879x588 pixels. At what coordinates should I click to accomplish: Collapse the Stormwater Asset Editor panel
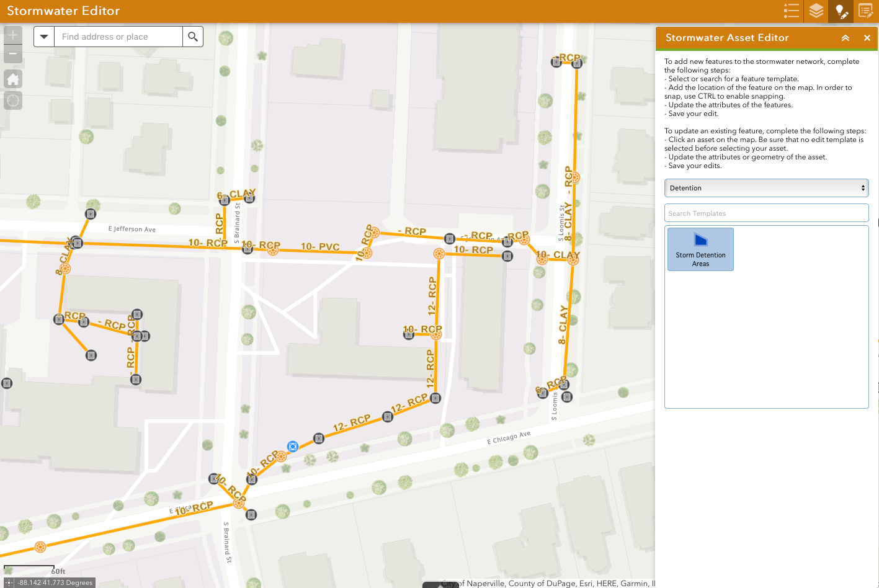[845, 38]
